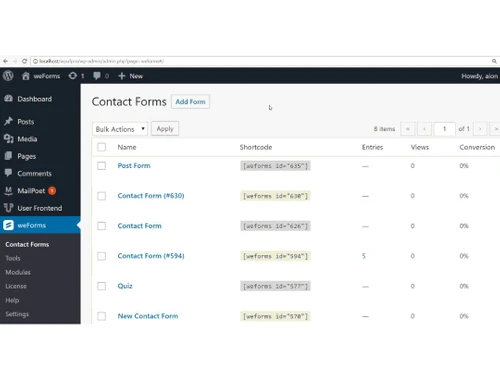
Task: Click the Name column header
Action: pyautogui.click(x=127, y=147)
